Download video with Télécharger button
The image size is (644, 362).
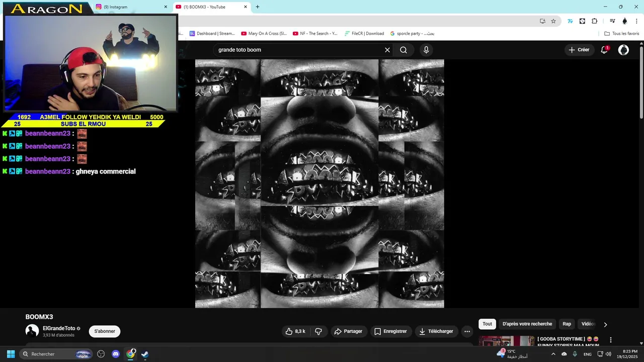pos(436,331)
